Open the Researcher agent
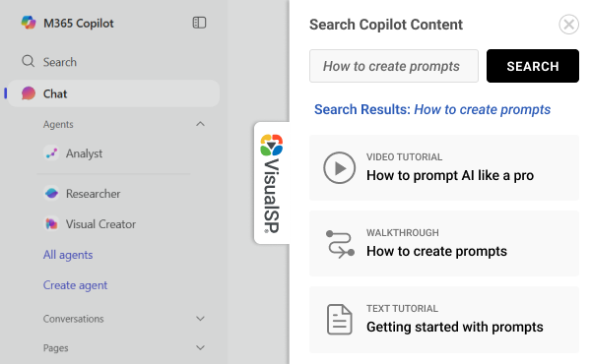The width and height of the screenshot is (591, 364). click(x=94, y=194)
